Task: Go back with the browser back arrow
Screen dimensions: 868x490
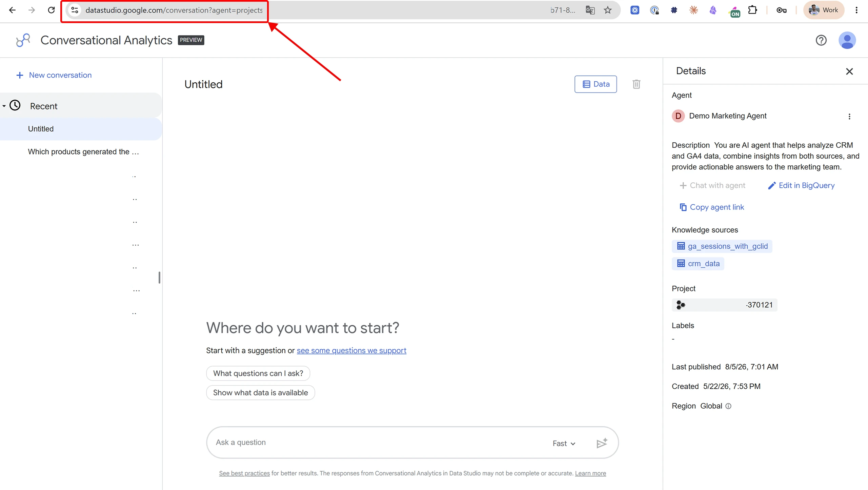Action: pos(12,10)
